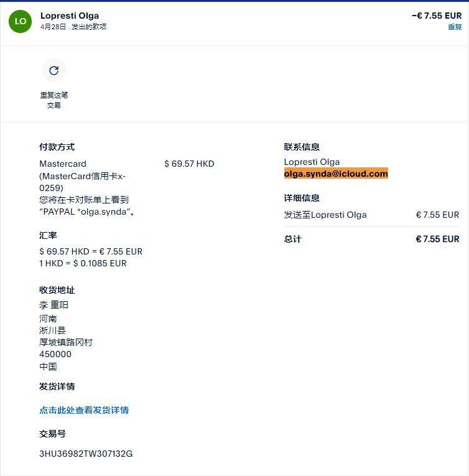Screen dimensions: 469x476
Task: Click the −€ 7.55 EUR header amount
Action: pos(437,16)
